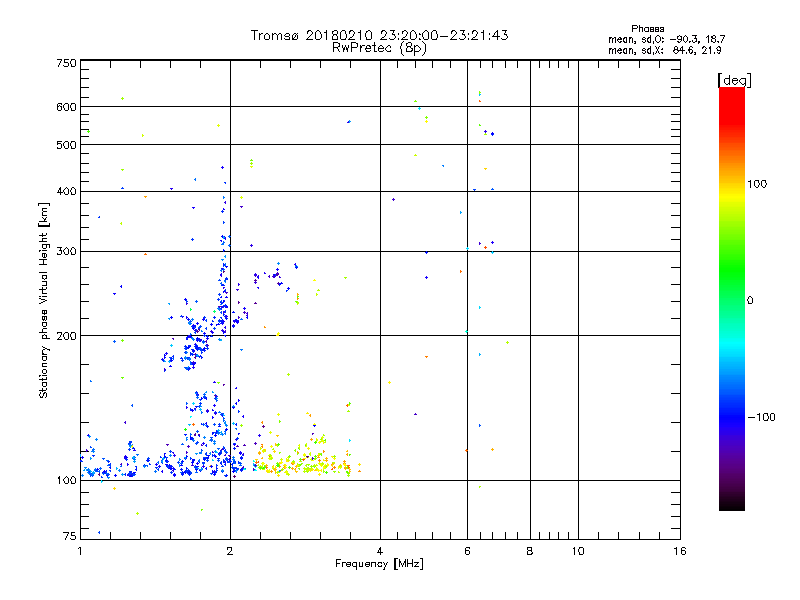Click the y-axis label 'Stationary phase Virtual Height [km]'

point(43,300)
